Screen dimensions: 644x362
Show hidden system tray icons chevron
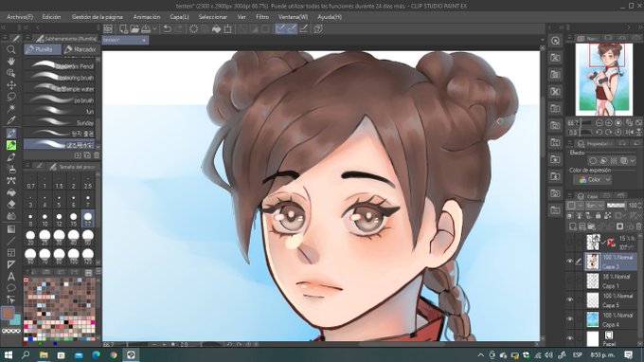(480, 354)
